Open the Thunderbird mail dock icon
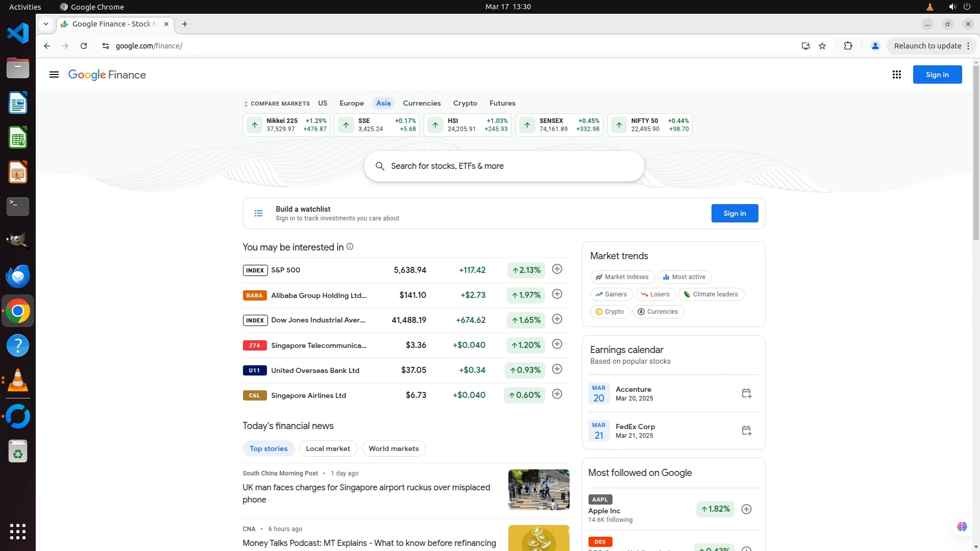The image size is (980, 551). [x=18, y=276]
